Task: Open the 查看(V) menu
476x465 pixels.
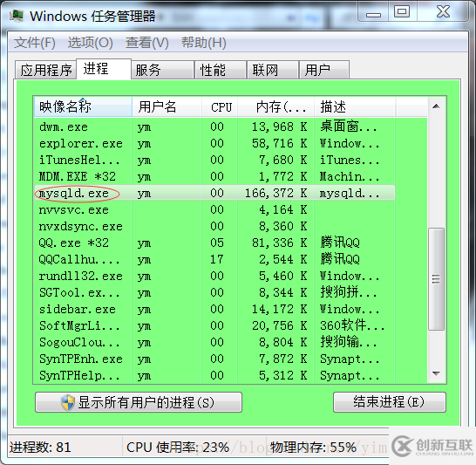Action: (147, 43)
